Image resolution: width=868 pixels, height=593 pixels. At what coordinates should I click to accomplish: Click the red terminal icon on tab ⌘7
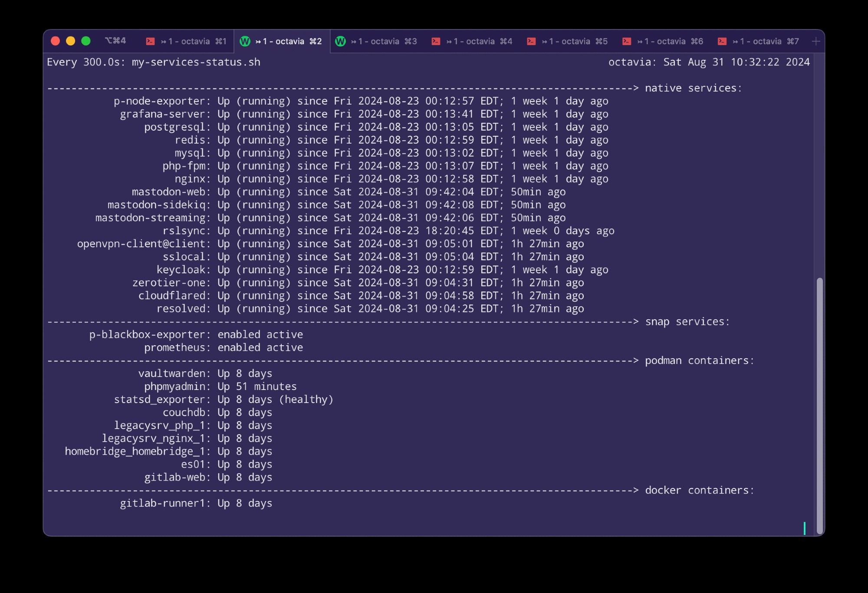[x=722, y=41]
